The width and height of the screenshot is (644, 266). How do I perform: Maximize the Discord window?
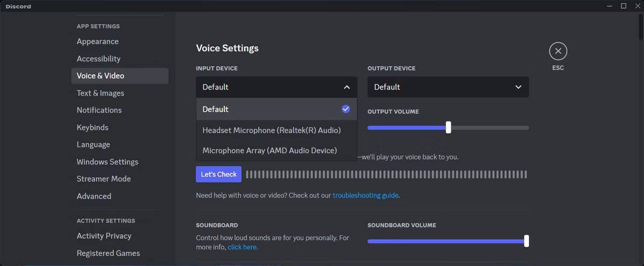tap(624, 6)
